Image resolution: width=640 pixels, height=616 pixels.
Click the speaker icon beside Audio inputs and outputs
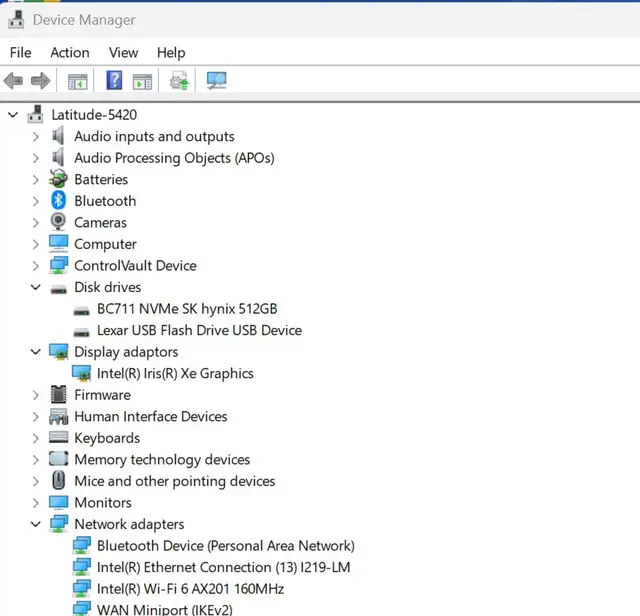(58, 136)
